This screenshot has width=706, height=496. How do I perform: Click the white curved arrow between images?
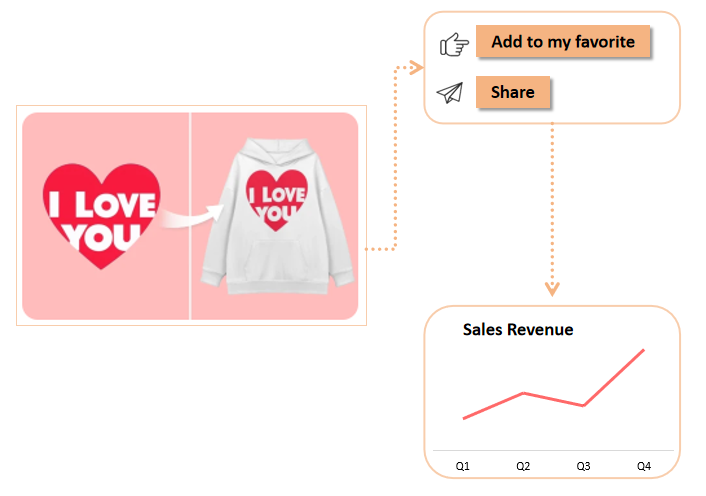192,216
